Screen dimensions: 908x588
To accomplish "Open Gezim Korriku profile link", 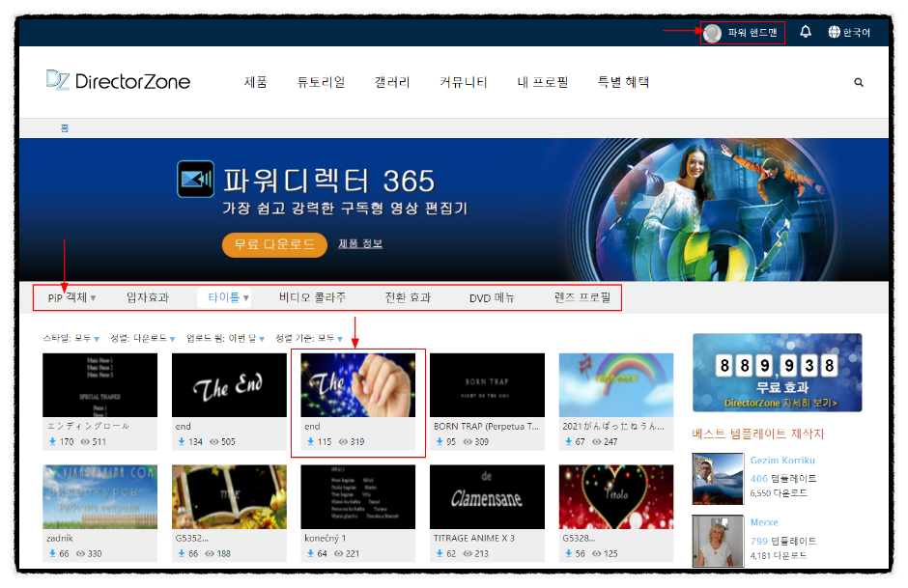I will tap(782, 461).
